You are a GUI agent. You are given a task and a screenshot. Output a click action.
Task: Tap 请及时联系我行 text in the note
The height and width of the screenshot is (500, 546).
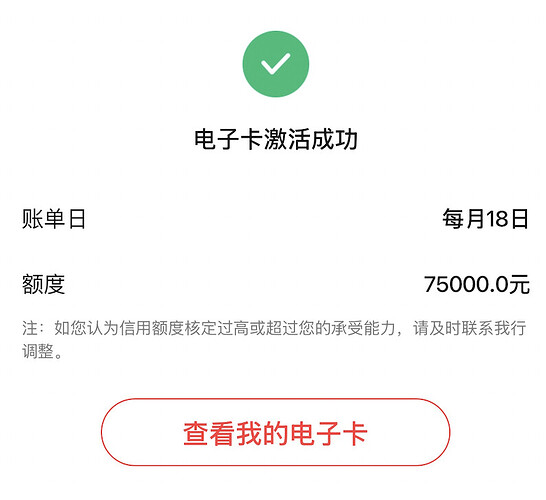pyautogui.click(x=469, y=328)
